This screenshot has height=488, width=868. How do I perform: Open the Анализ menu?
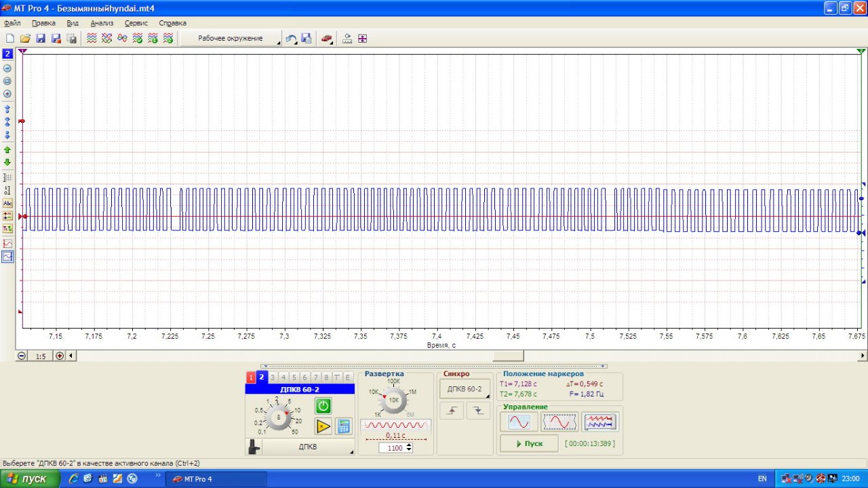[x=102, y=23]
